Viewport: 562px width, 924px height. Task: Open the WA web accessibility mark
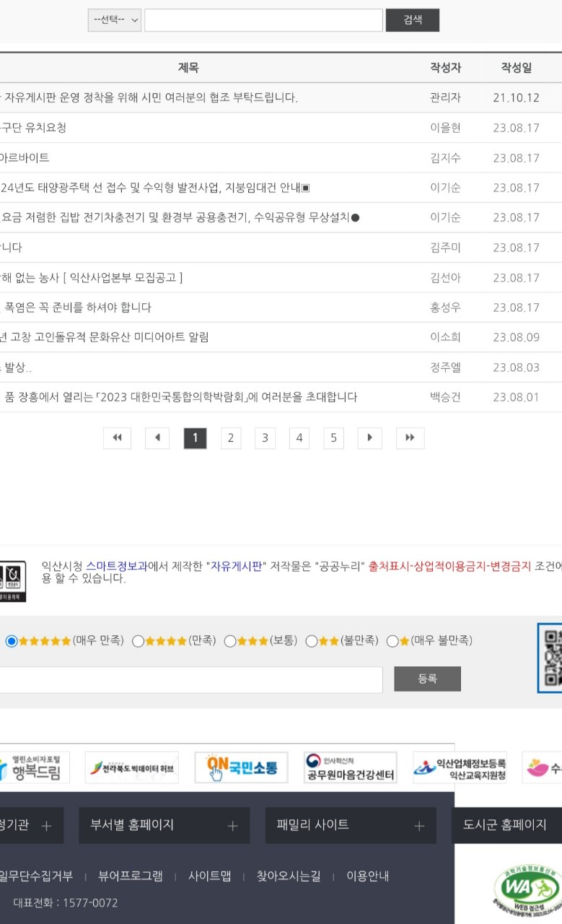[x=527, y=891]
